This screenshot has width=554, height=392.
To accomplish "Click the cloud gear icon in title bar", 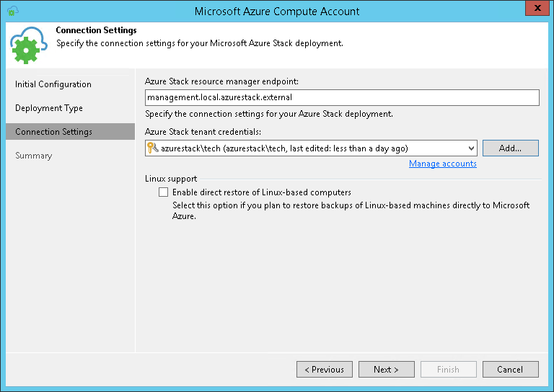I will [13, 11].
